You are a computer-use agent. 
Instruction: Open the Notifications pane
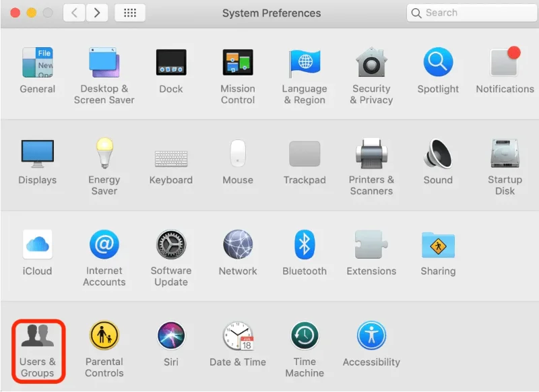tap(505, 63)
